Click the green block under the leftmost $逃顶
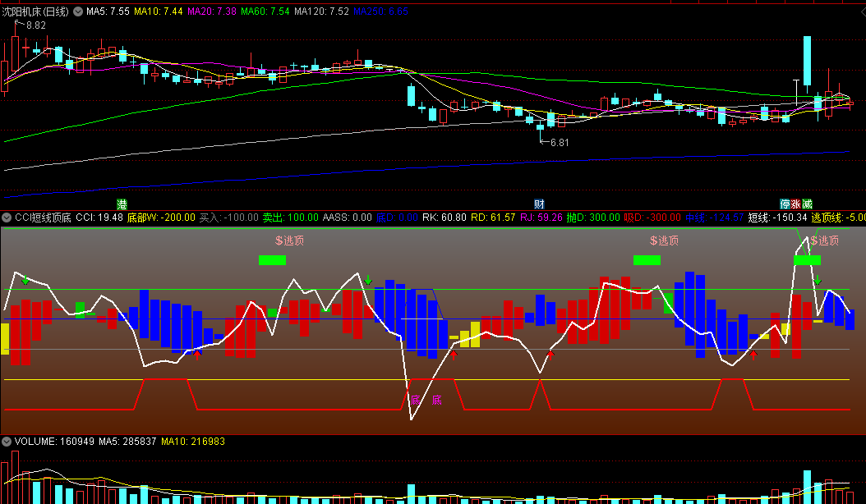This screenshot has width=866, height=504. click(272, 260)
